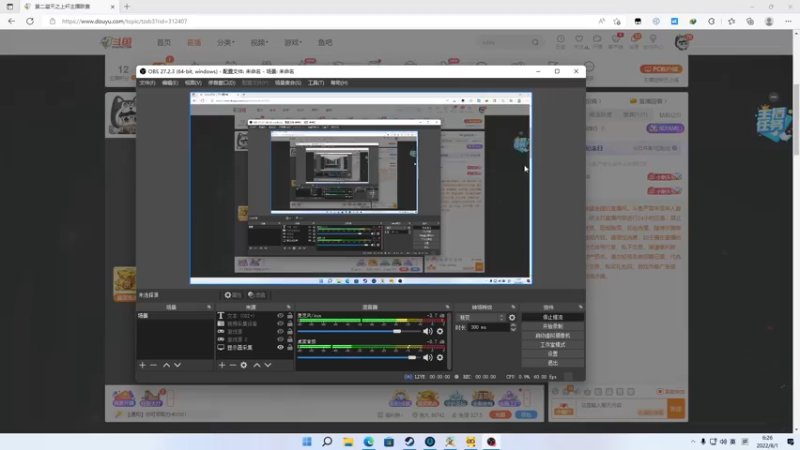Screen dimensions: 800x450
Task: Open OBS 设置 settings from the Controls panel
Action: click(x=553, y=354)
